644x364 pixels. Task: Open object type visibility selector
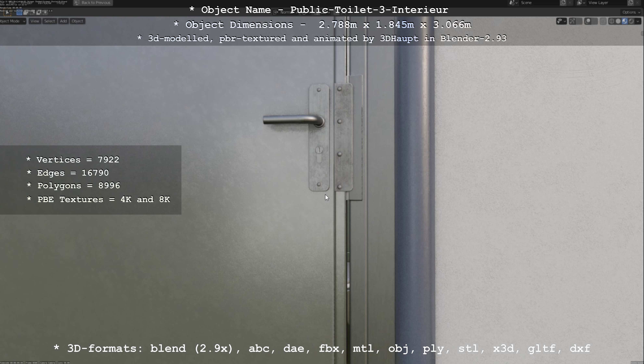pos(561,21)
